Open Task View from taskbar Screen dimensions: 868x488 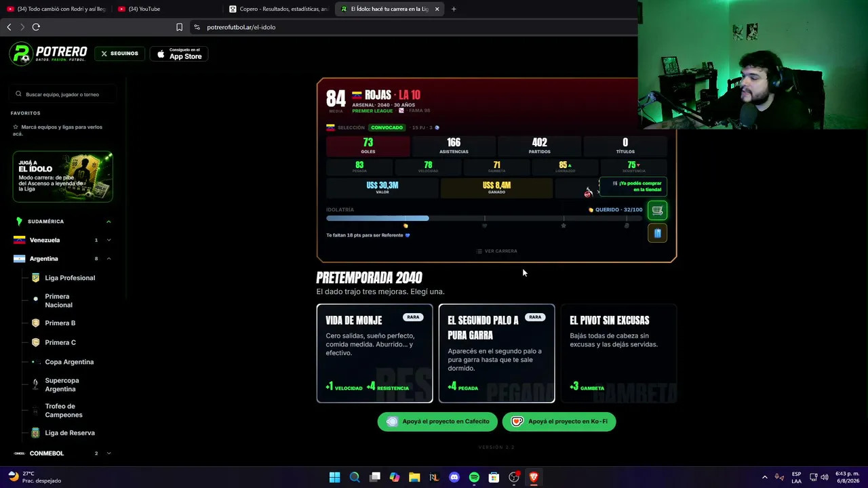(x=375, y=477)
